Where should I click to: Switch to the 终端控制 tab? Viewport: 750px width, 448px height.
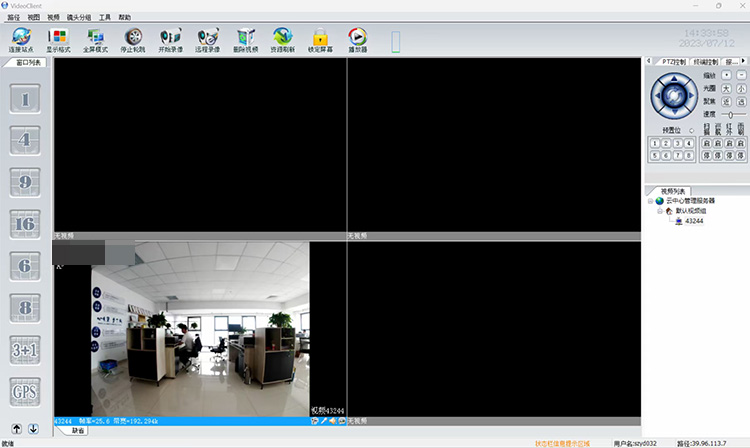[706, 61]
